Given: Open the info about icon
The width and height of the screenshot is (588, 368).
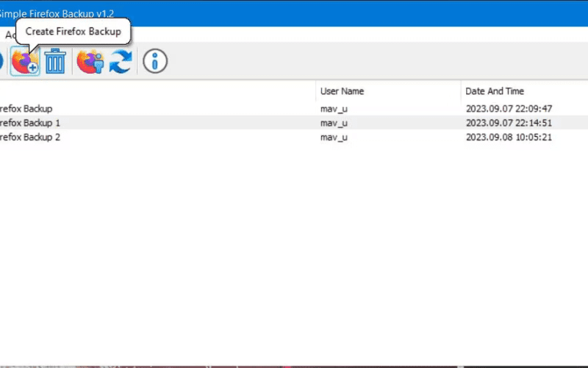Looking at the screenshot, I should [155, 61].
